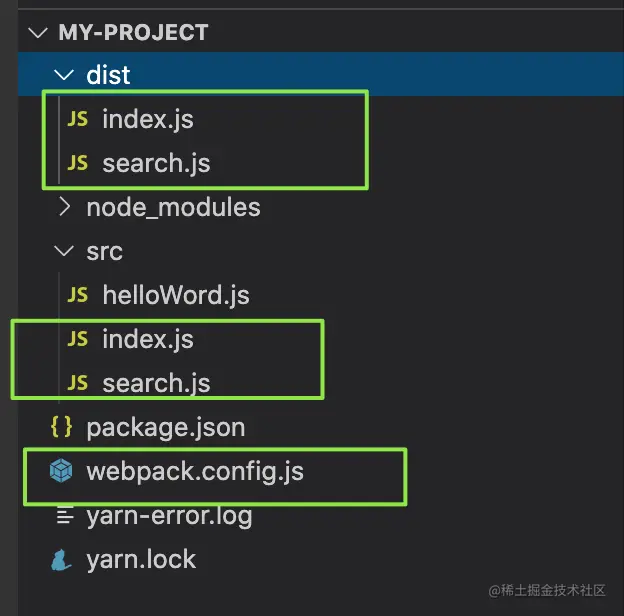Click the yarn cat icon for yarn.lock

coord(62,559)
